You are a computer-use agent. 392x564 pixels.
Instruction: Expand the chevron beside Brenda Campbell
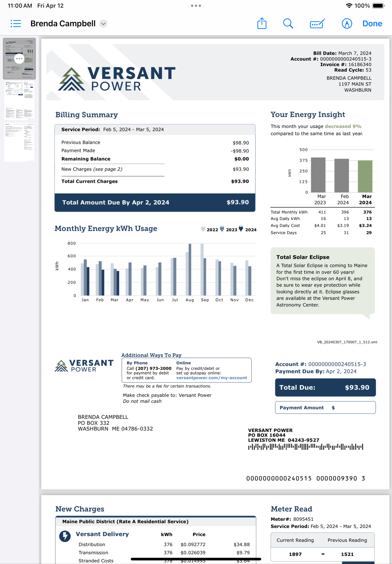click(103, 24)
